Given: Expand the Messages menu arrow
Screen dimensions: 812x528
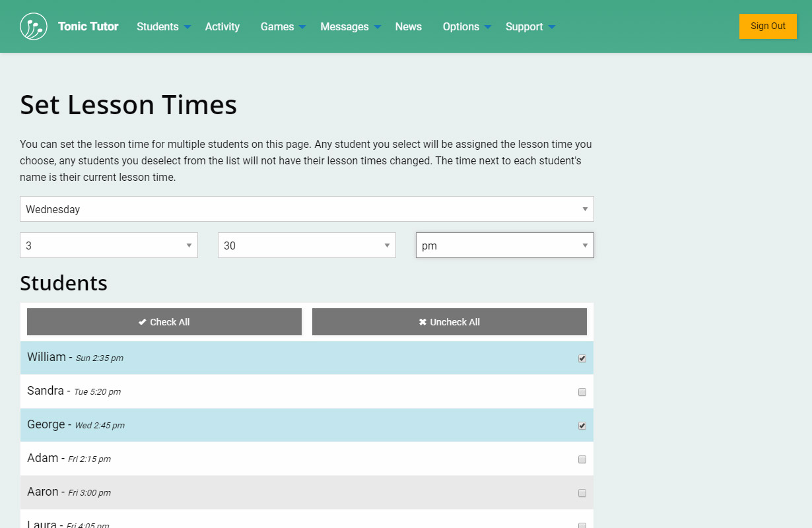Looking at the screenshot, I should [x=378, y=27].
